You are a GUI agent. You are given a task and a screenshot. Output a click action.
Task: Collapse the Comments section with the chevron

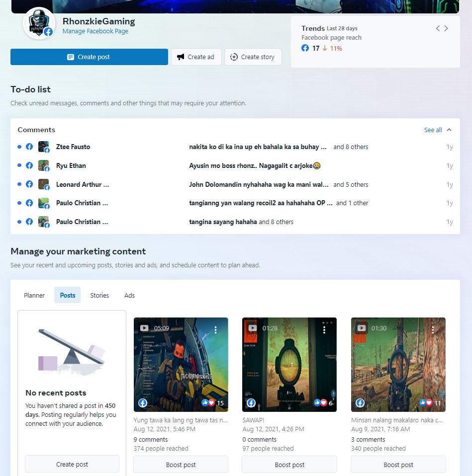(x=449, y=130)
